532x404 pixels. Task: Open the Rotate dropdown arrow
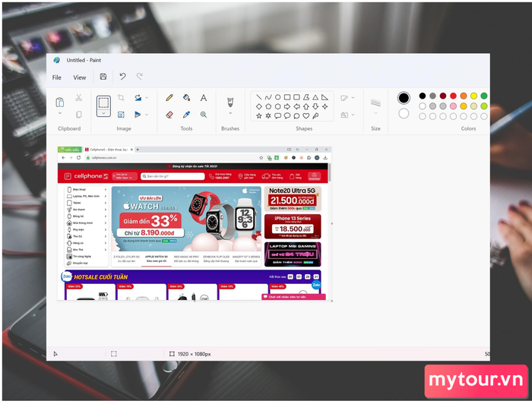click(147, 98)
